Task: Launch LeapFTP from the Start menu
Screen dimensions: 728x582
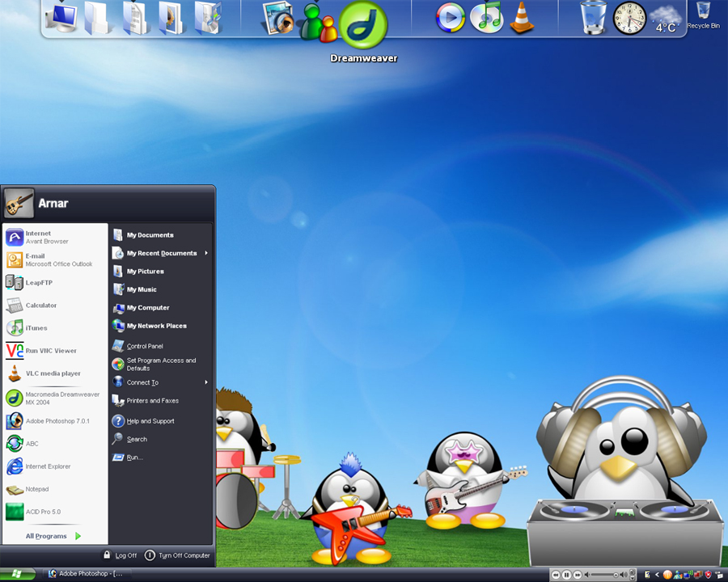Action: [x=55, y=282]
